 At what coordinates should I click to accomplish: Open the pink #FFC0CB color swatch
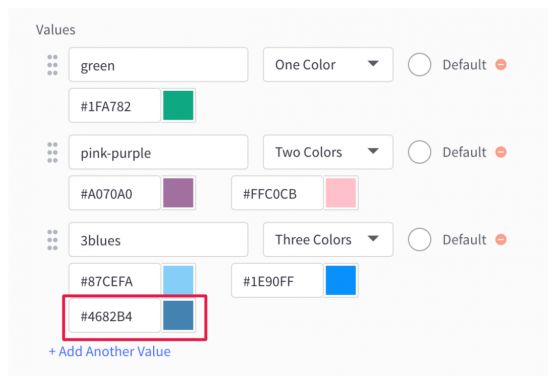(x=341, y=193)
